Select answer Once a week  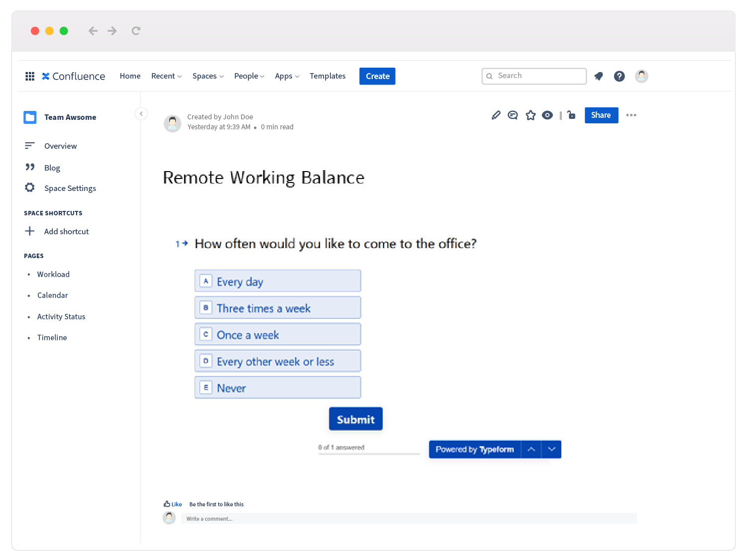278,334
